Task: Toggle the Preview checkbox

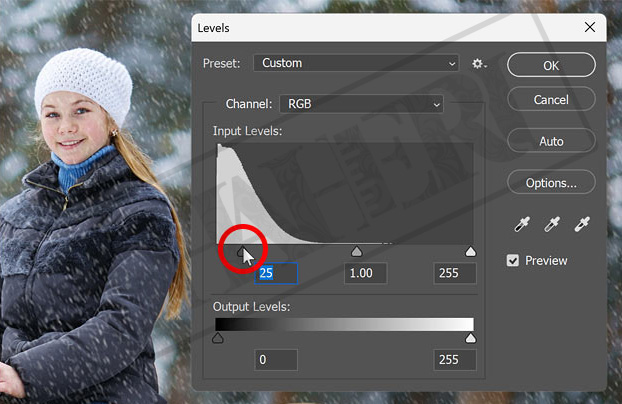Action: pyautogui.click(x=514, y=261)
